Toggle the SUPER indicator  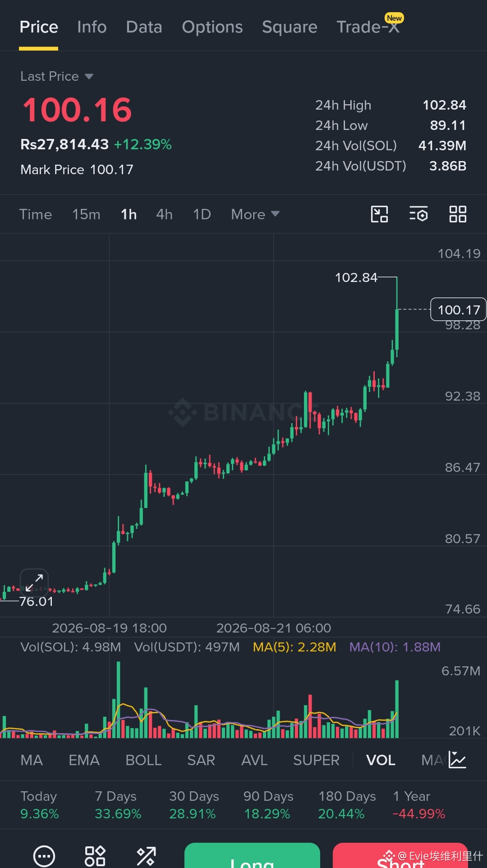click(x=316, y=760)
